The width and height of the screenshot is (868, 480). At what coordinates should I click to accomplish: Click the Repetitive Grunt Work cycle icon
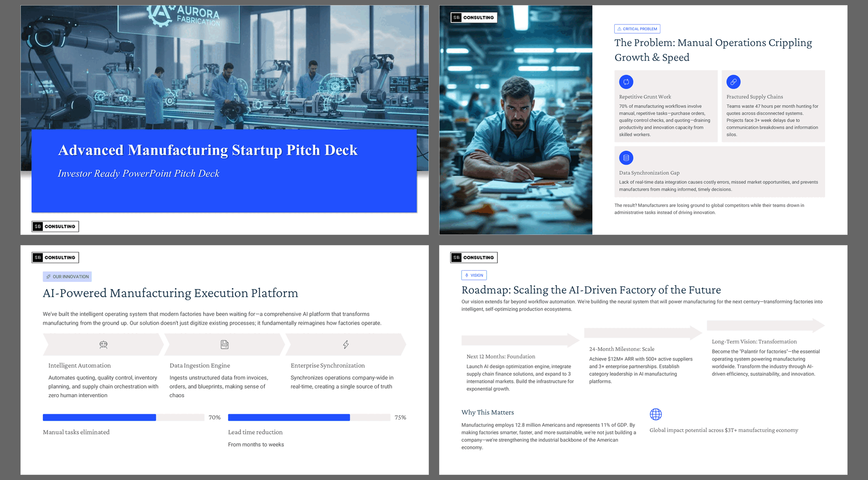(626, 82)
